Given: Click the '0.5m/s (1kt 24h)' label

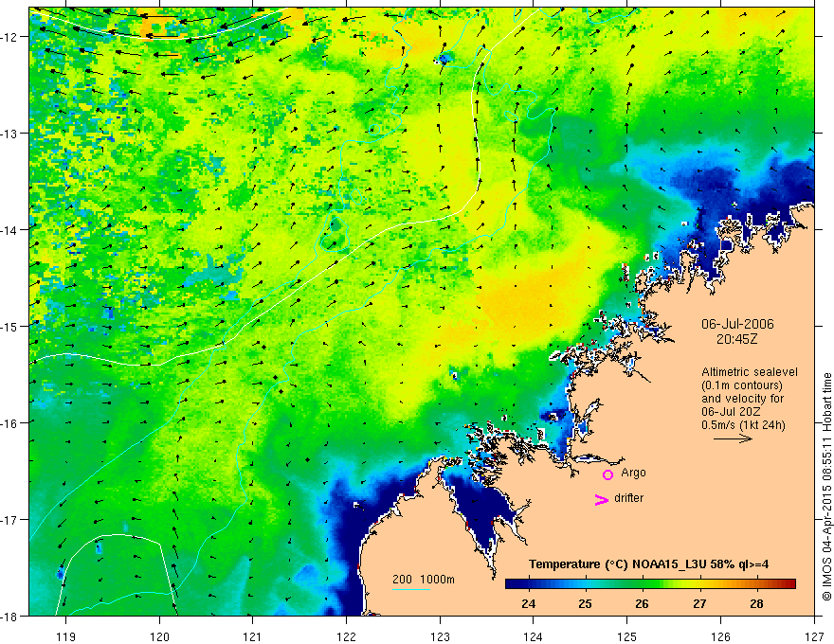Looking at the screenshot, I should pyautogui.click(x=743, y=425).
